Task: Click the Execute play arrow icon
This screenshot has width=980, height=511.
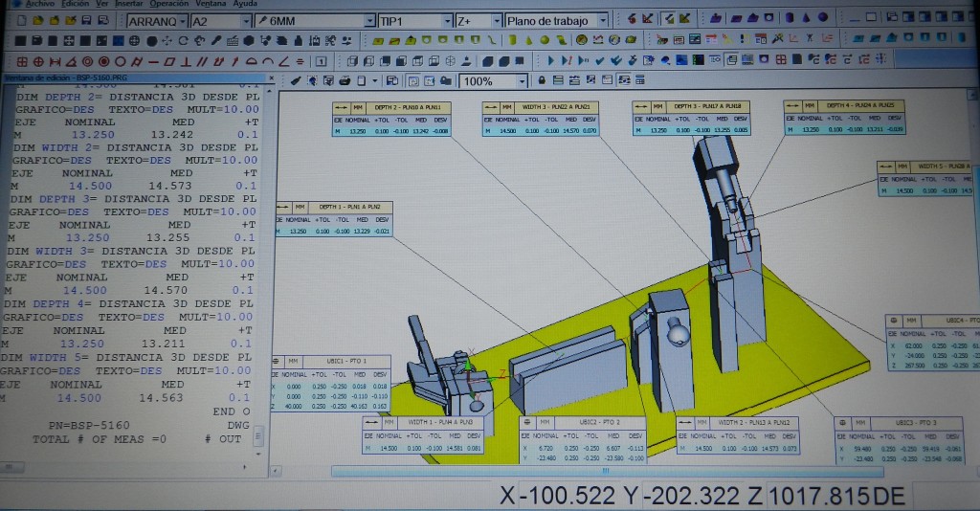Action: click(x=552, y=61)
